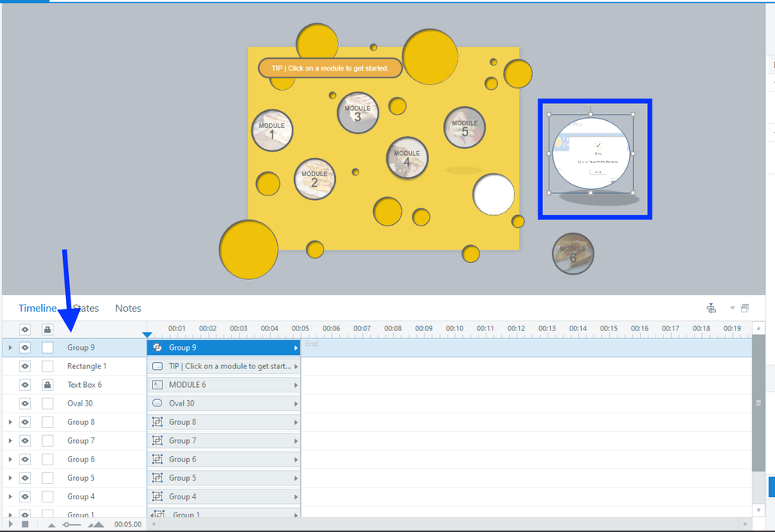The height and width of the screenshot is (532, 775).
Task: Unlock Text Box 6 via its lock icon
Action: coord(47,385)
